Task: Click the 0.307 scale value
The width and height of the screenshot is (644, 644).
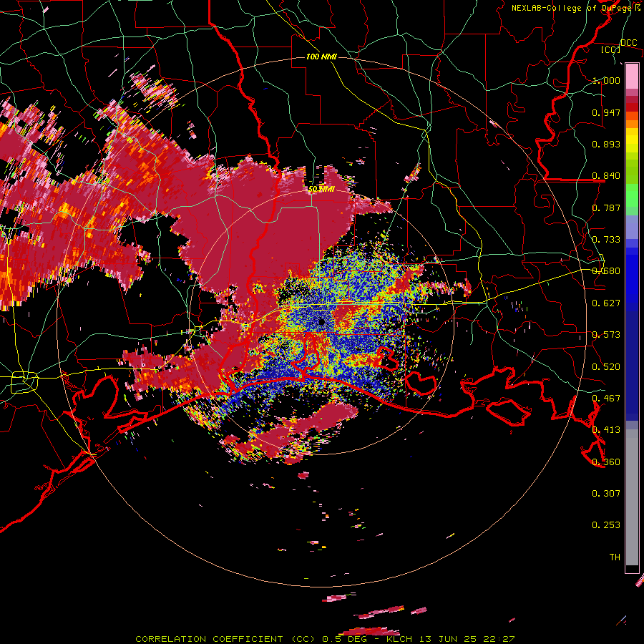Action: pos(606,494)
